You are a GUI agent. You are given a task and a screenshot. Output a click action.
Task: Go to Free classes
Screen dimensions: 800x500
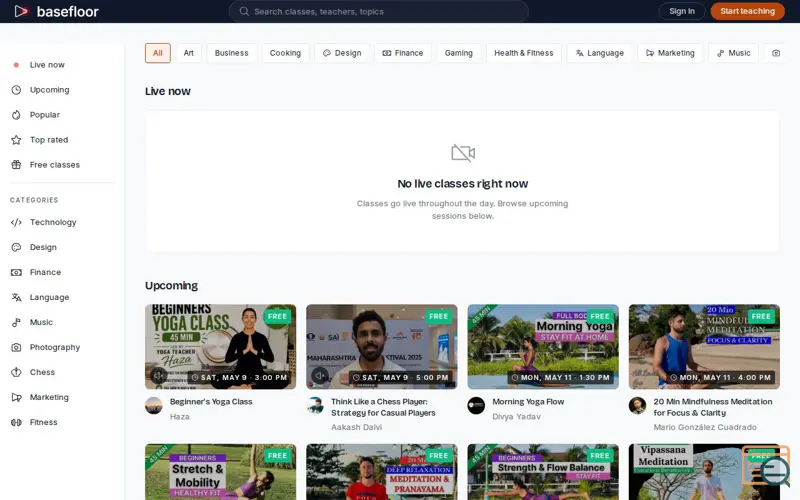pos(63,165)
